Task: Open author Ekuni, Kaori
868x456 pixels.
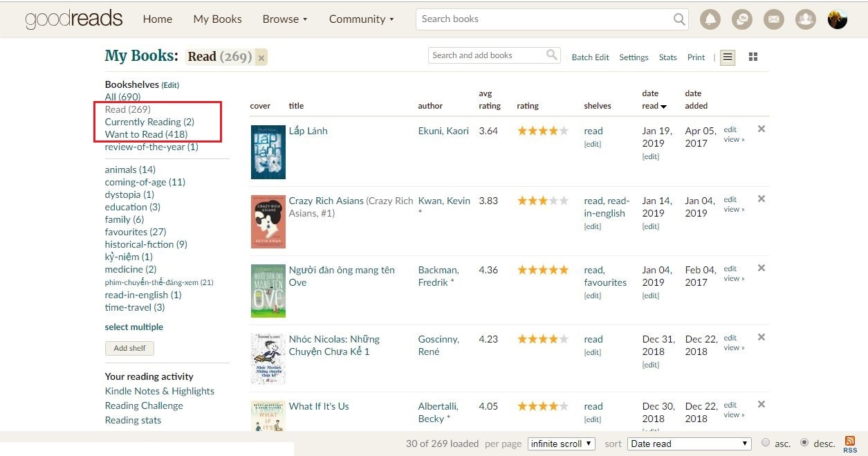Action: point(443,131)
